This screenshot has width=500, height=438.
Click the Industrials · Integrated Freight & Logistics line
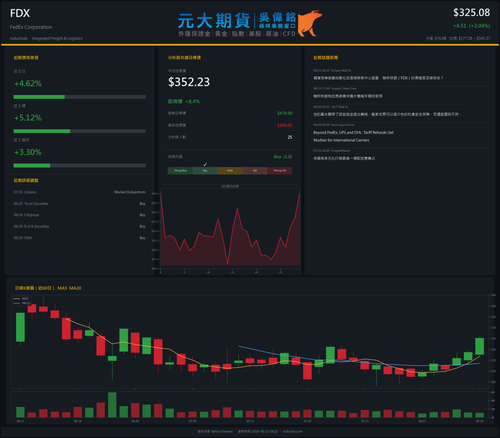[x=46, y=38]
